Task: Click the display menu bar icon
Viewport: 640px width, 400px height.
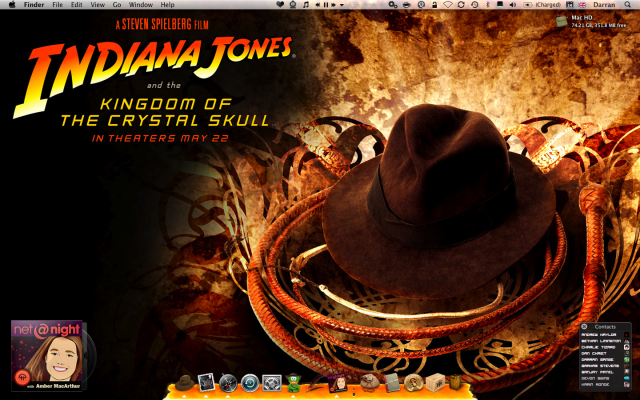Action: click(500, 5)
